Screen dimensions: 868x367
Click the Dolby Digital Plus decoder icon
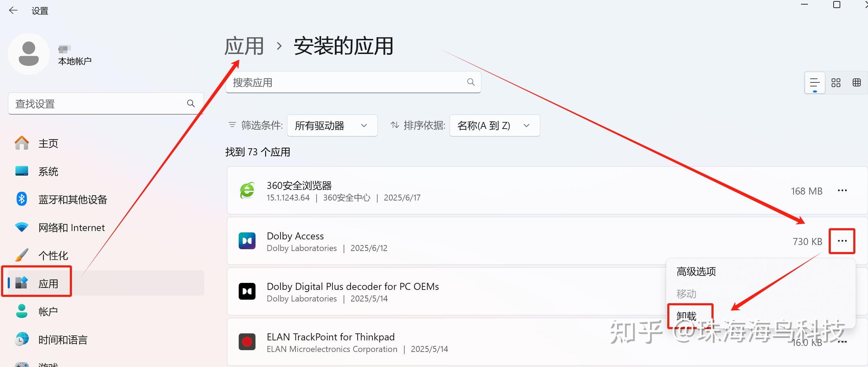pyautogui.click(x=247, y=291)
